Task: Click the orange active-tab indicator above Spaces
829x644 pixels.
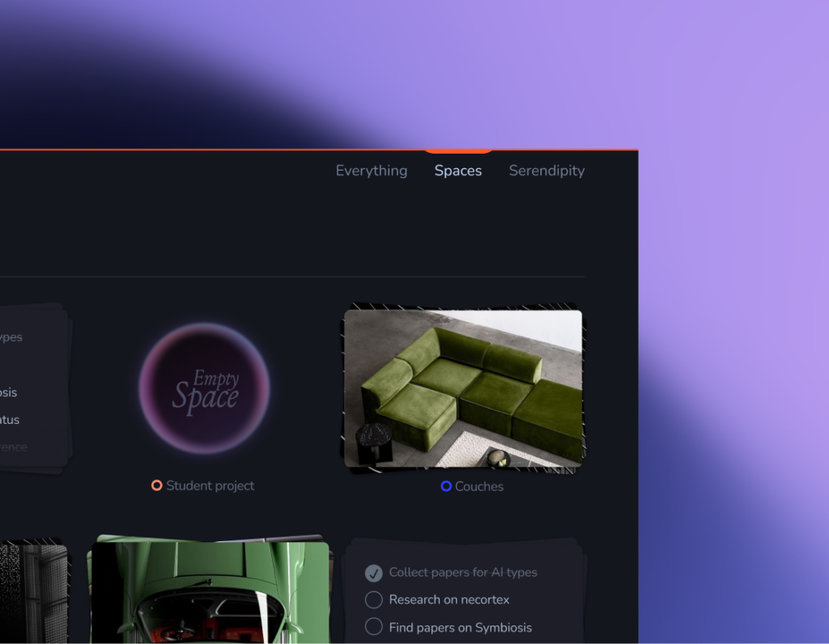Action: pyautogui.click(x=458, y=150)
